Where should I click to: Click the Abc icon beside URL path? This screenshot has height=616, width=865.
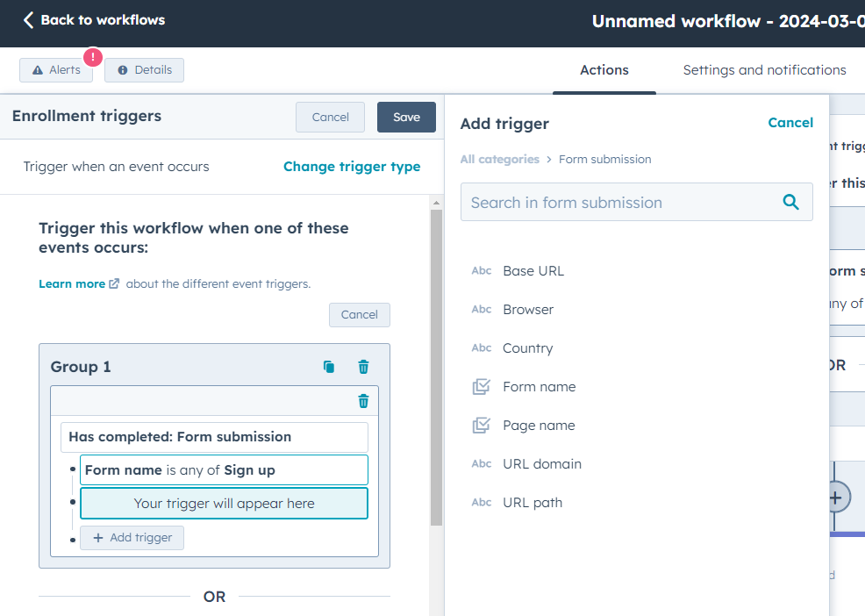(x=481, y=502)
